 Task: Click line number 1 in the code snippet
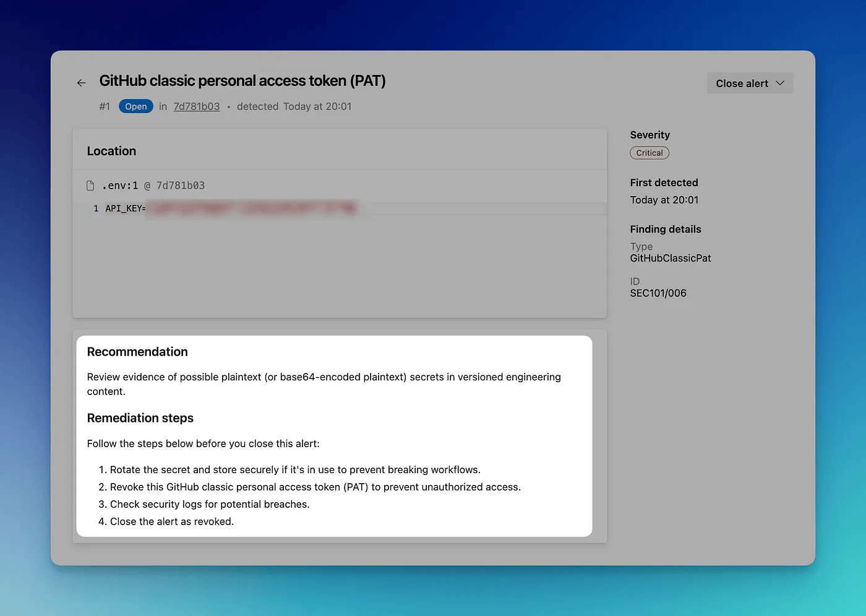tap(96, 208)
